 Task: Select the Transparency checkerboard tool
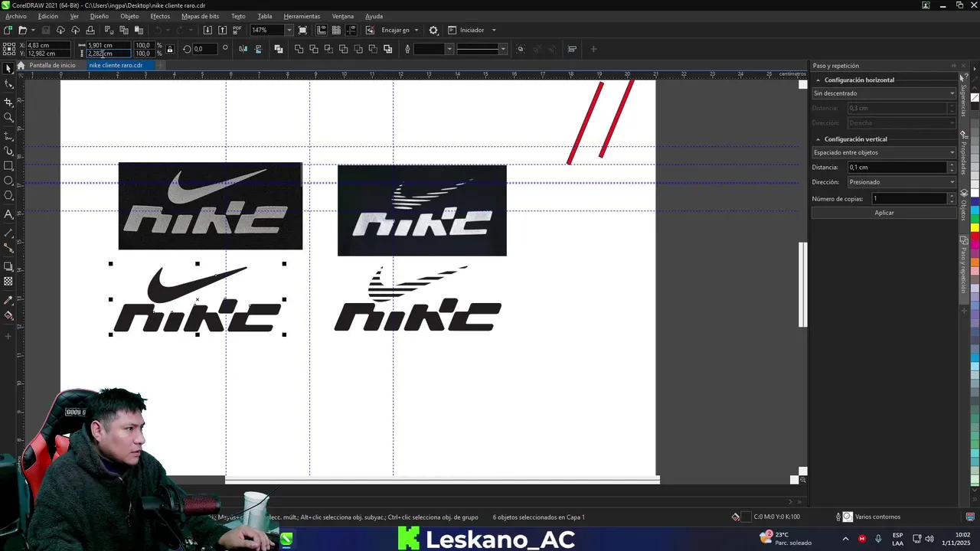pos(8,282)
